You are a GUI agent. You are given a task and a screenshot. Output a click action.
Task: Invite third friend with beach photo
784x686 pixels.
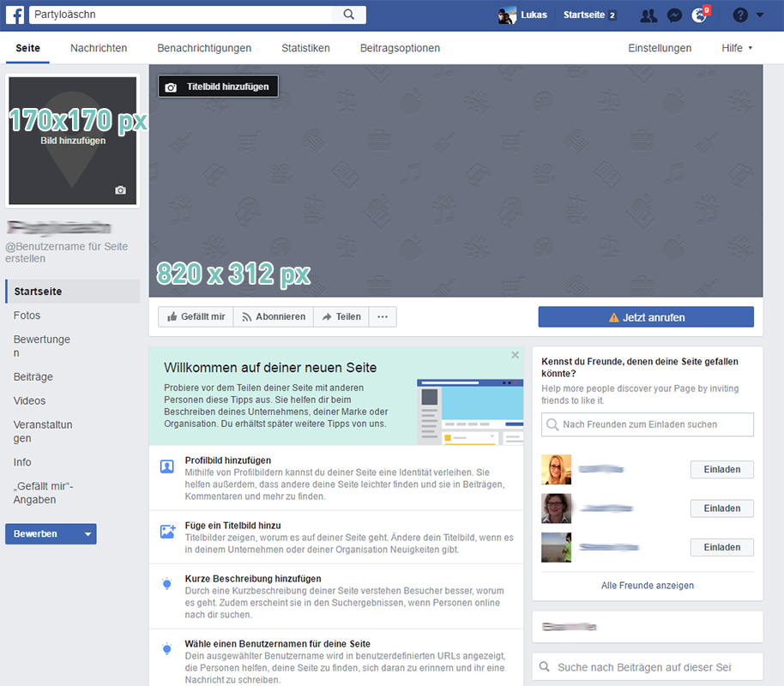pyautogui.click(x=722, y=547)
